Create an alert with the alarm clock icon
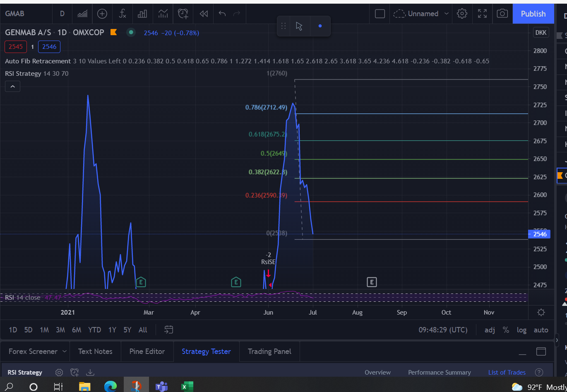Viewport: 567px width, 392px height. (183, 14)
